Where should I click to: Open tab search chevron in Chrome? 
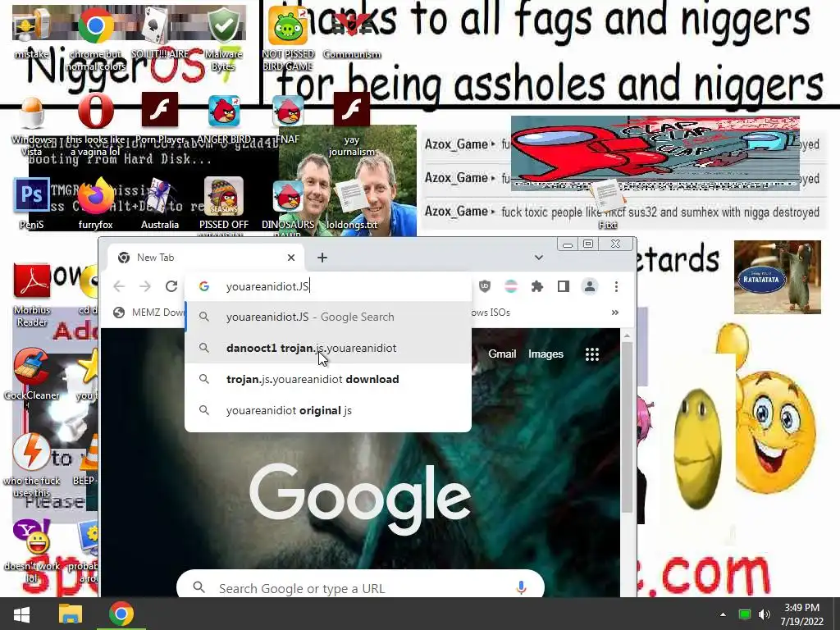[538, 258]
